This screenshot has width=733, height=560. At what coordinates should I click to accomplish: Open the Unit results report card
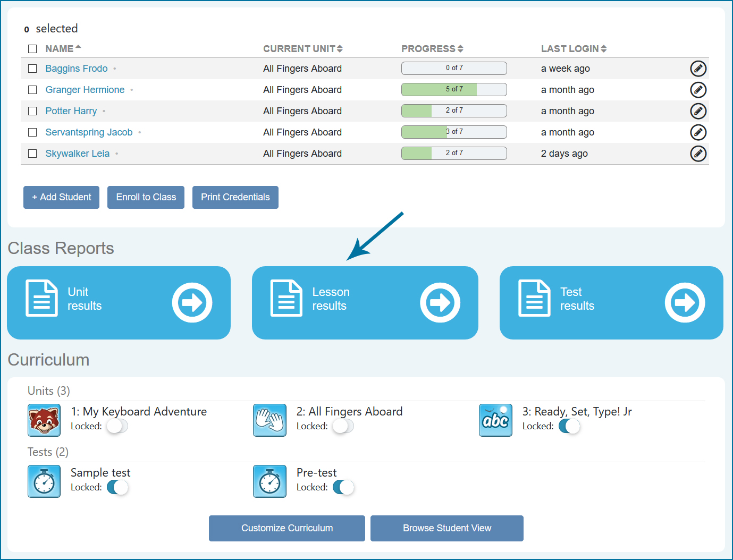(119, 303)
